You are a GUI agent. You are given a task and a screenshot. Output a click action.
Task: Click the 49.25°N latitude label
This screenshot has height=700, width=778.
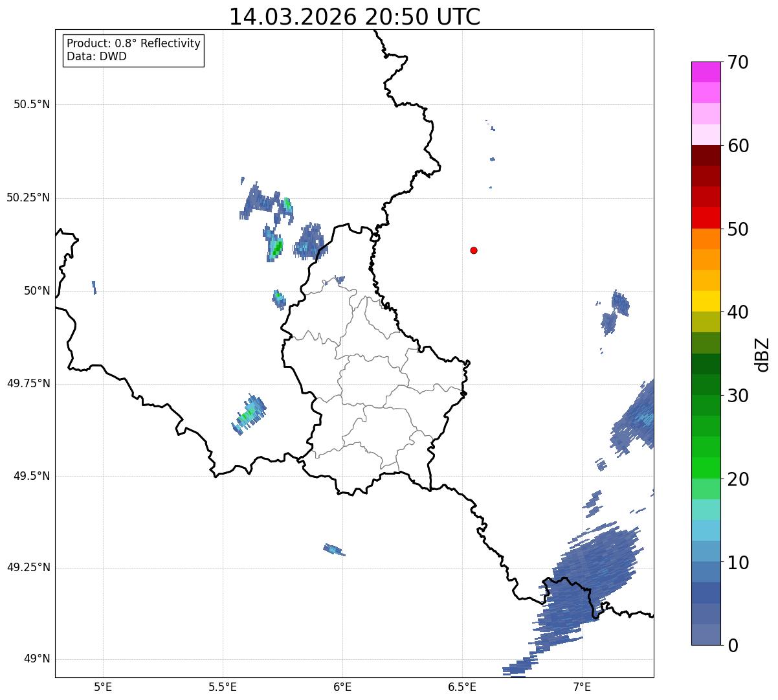pyautogui.click(x=28, y=568)
